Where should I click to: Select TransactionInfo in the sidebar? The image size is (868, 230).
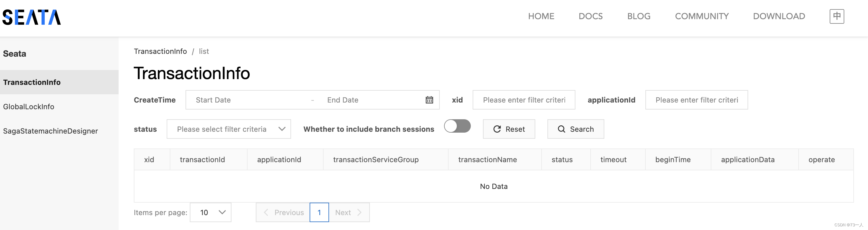[x=32, y=82]
